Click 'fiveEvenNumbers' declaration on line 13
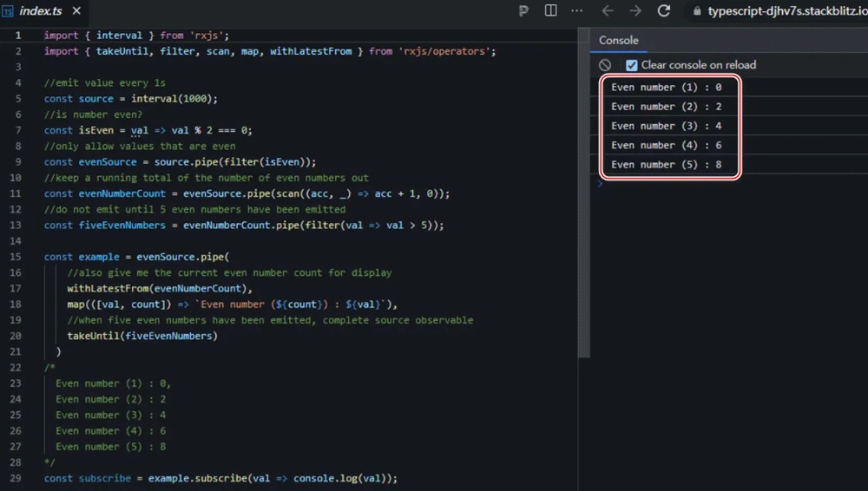 (x=122, y=226)
